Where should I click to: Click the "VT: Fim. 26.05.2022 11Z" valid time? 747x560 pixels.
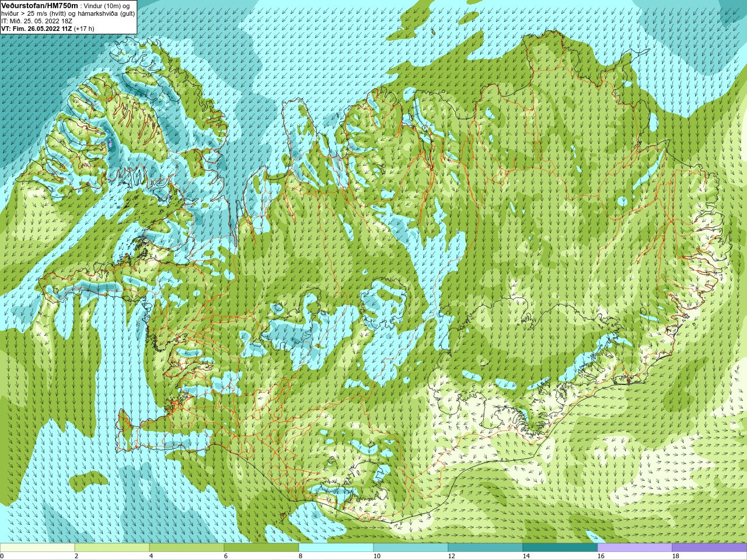click(37, 28)
